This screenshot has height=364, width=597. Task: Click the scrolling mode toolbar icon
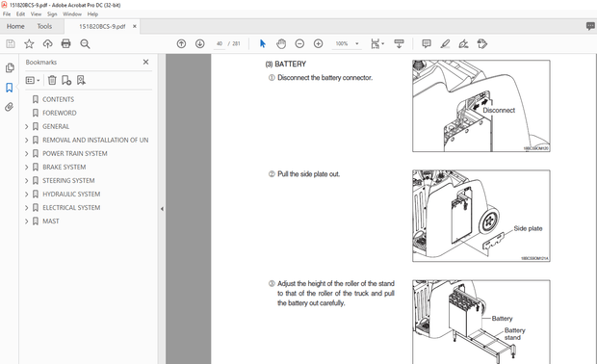[399, 43]
